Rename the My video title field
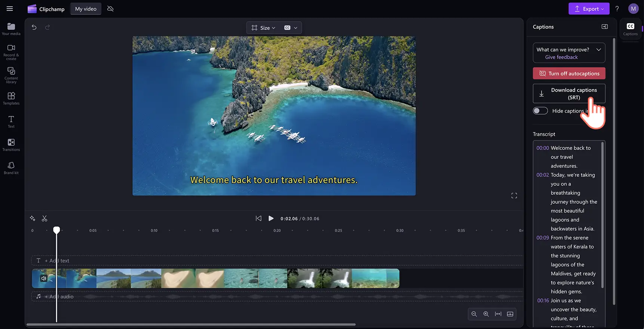This screenshot has width=644, height=329. coord(86,9)
